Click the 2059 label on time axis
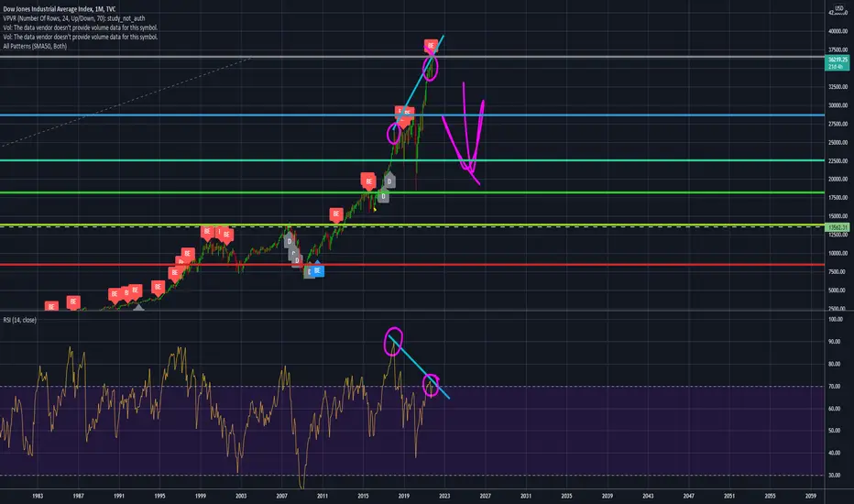Screen dimensions: 854x504 tap(810, 496)
